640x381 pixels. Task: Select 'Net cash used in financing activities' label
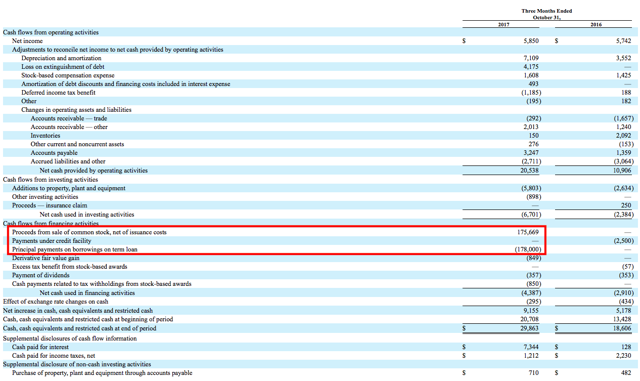coord(87,293)
